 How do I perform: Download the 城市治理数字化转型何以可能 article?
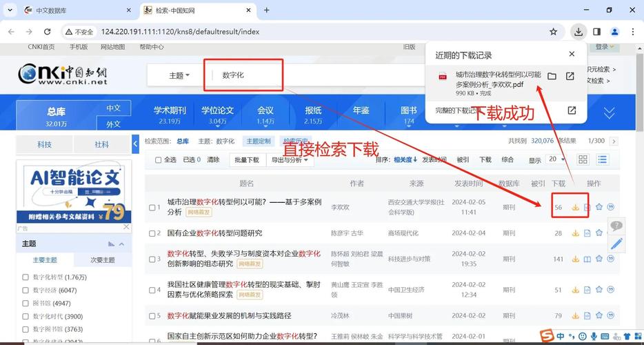576,208
